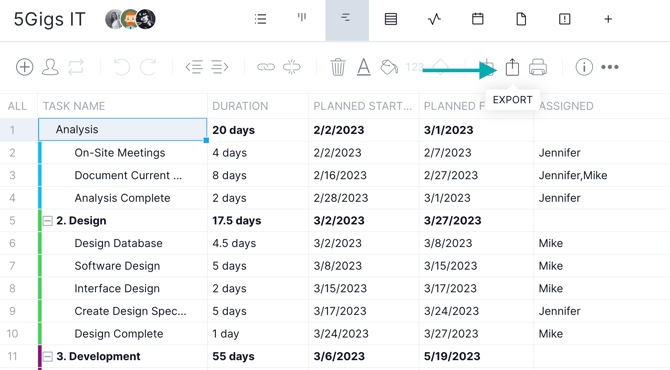Click the PLANNED START column header
This screenshot has width=670, height=370.
coord(363,106)
